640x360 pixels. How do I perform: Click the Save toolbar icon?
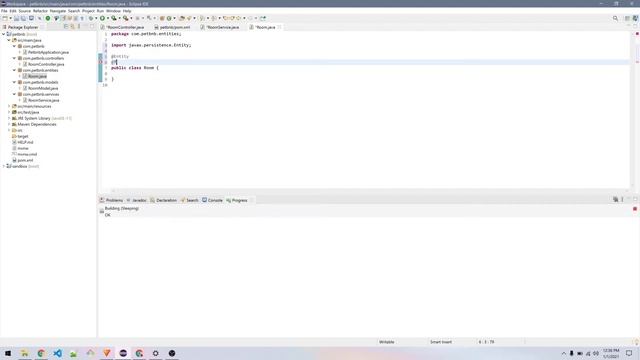click(16, 18)
